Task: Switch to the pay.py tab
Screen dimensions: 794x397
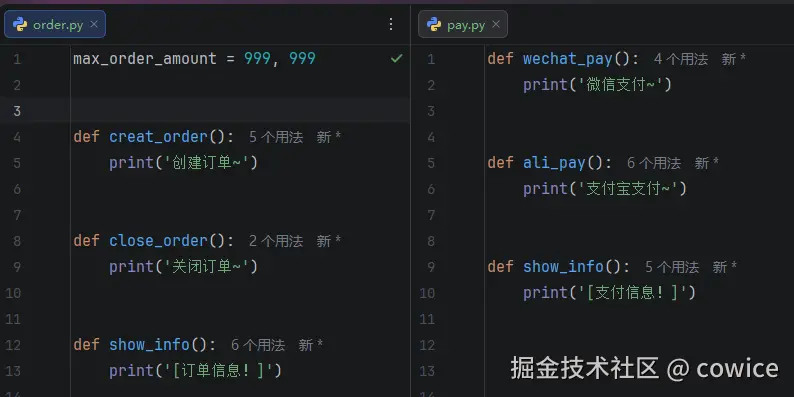Action: [462, 24]
